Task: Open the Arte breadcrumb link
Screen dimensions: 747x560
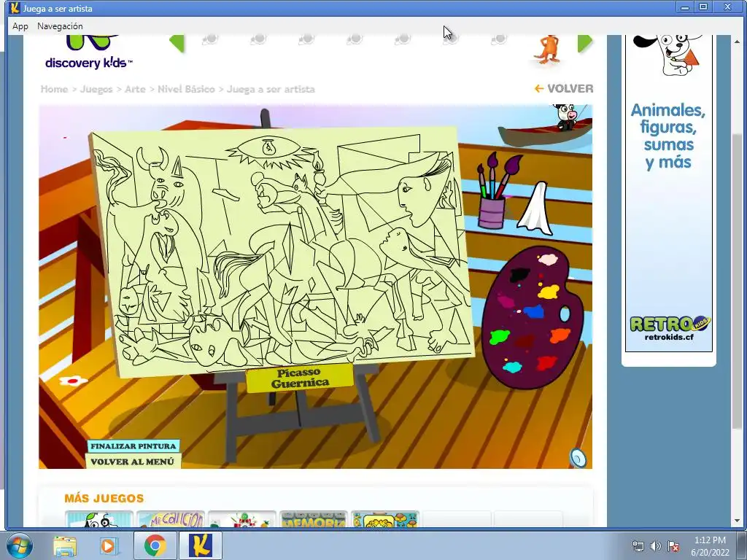Action: pyautogui.click(x=135, y=89)
